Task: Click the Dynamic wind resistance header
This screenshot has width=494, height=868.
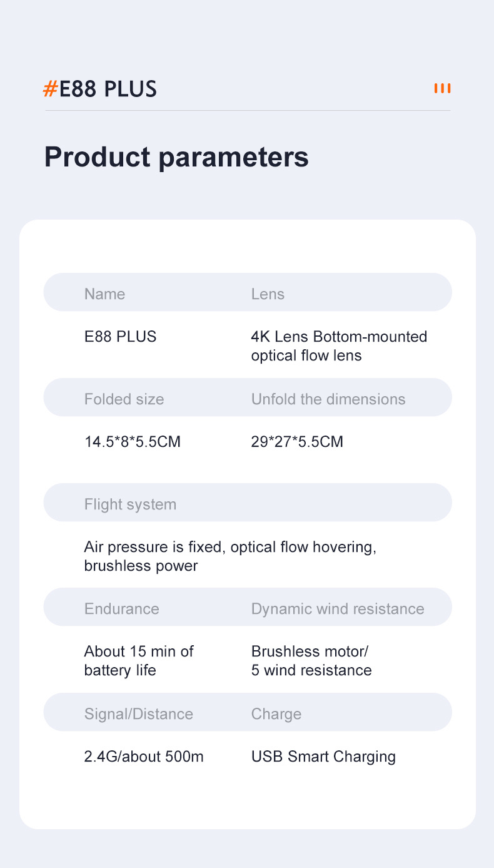Action: pyautogui.click(x=338, y=609)
